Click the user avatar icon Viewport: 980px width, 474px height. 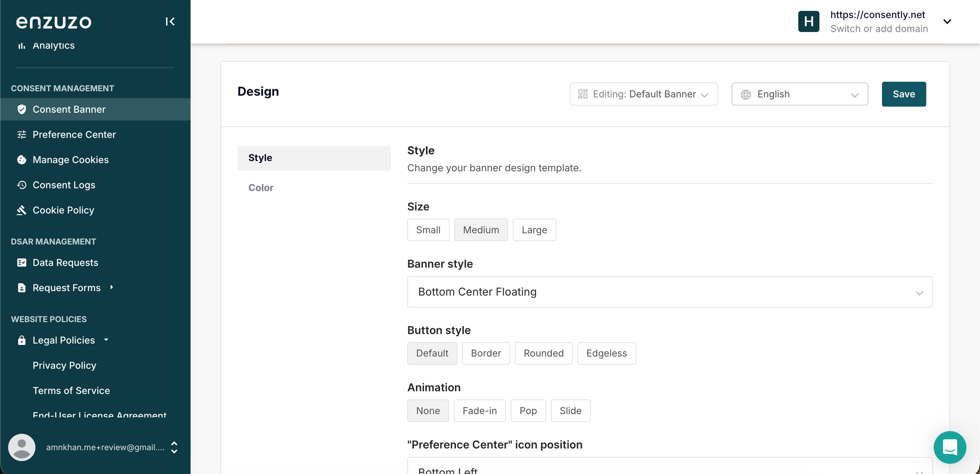[x=22, y=447]
